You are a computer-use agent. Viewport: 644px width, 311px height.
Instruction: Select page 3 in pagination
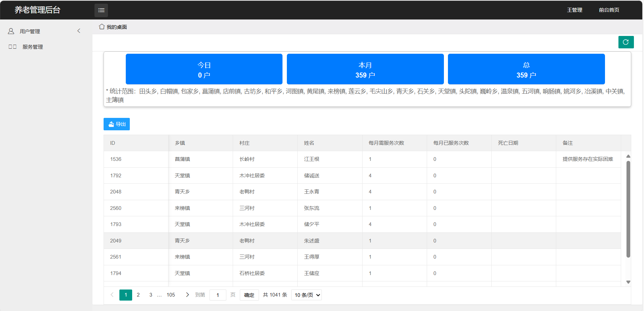coord(151,295)
